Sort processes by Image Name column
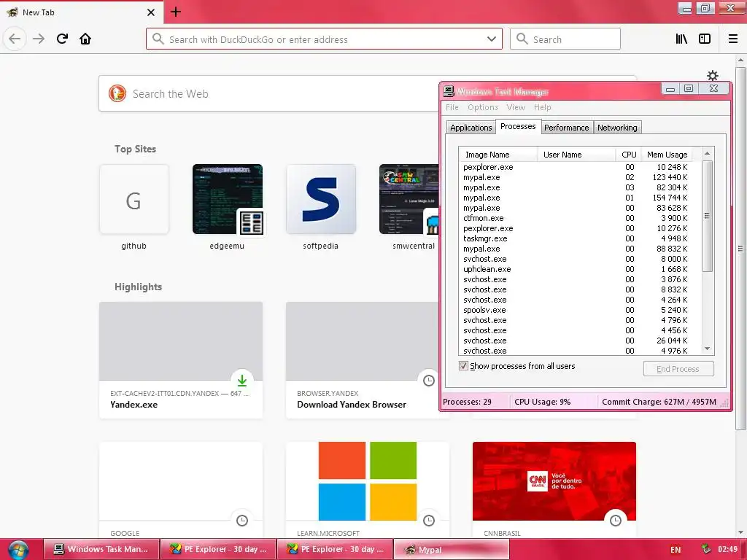The height and width of the screenshot is (560, 747). 498,155
